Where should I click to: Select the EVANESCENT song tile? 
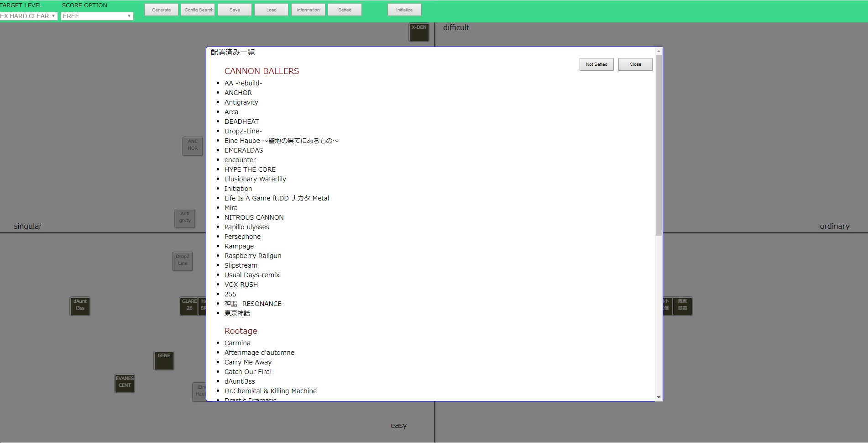coord(124,383)
